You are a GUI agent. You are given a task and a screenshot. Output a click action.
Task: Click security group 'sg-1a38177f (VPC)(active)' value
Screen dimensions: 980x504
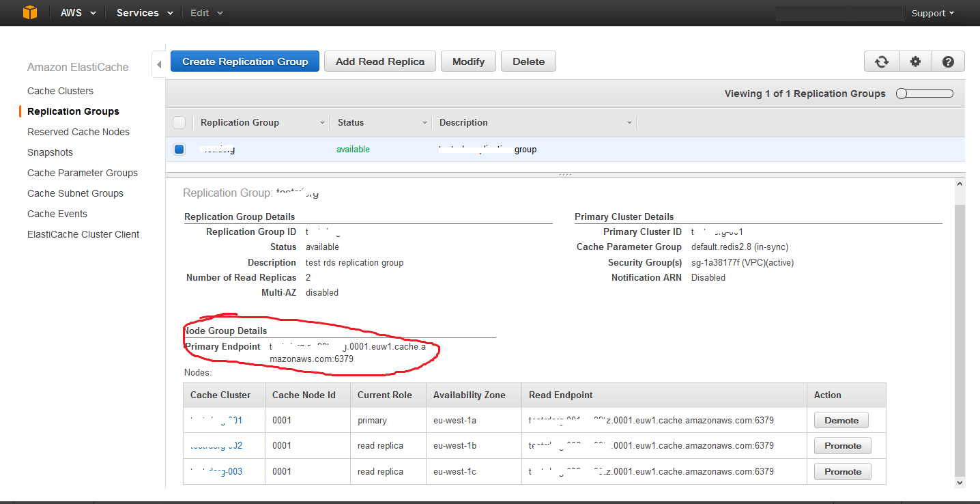pos(743,262)
